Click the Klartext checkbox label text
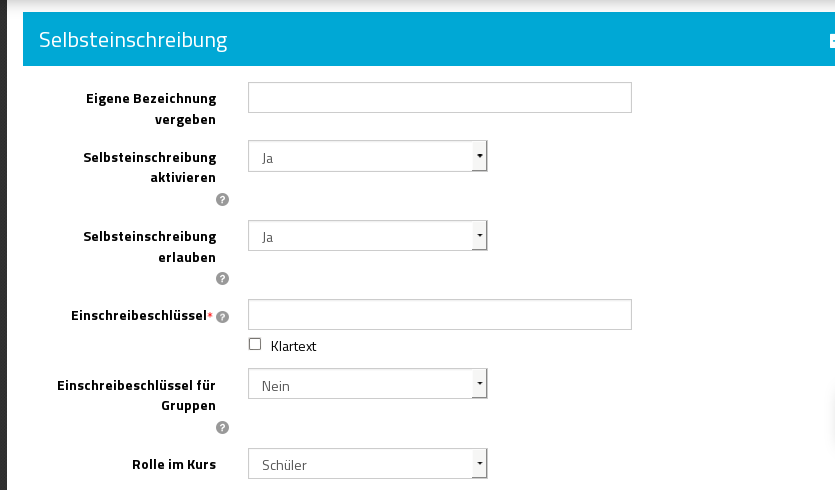The image size is (835, 490). pos(293,346)
